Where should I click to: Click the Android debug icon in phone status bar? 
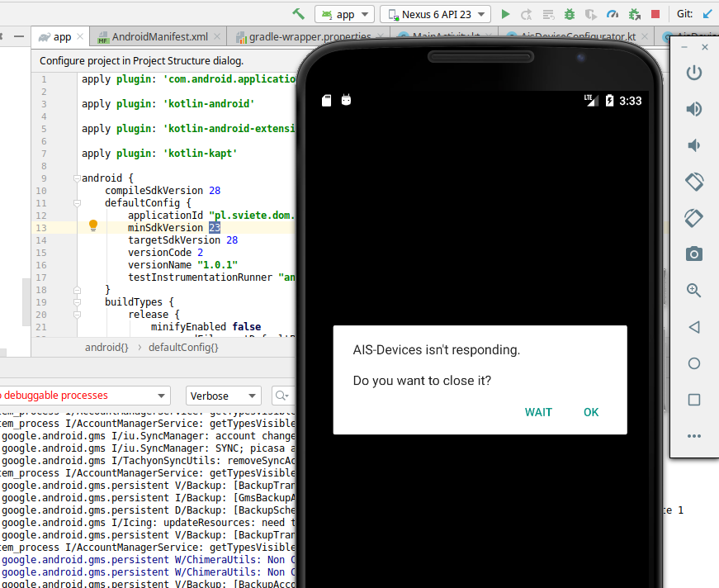click(x=346, y=100)
